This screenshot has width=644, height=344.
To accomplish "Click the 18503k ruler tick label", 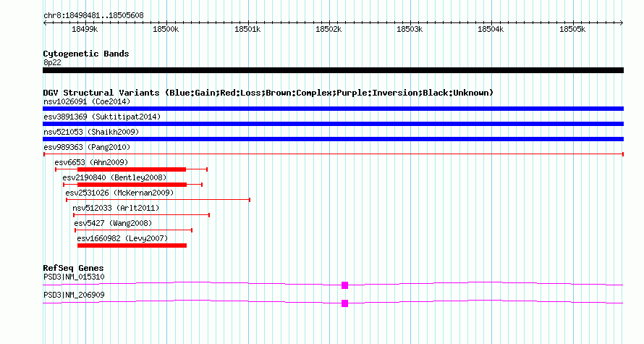I will (410, 29).
